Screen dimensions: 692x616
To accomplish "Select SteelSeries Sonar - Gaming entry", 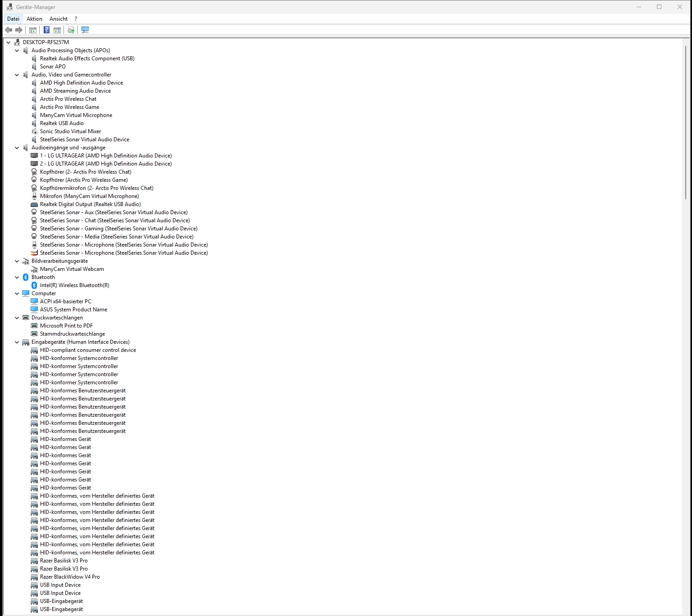I will pos(119,229).
